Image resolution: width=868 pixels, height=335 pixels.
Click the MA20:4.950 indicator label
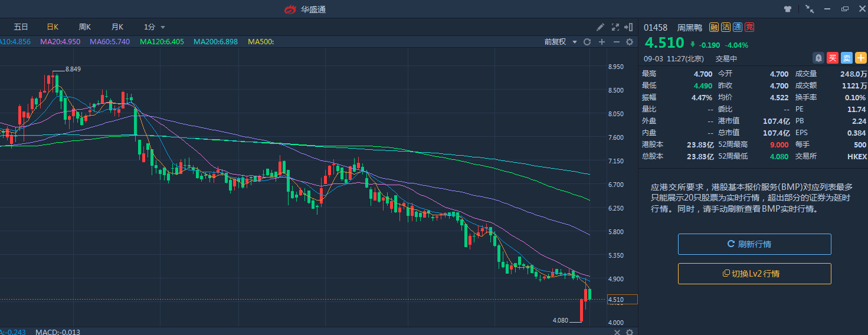click(x=60, y=42)
